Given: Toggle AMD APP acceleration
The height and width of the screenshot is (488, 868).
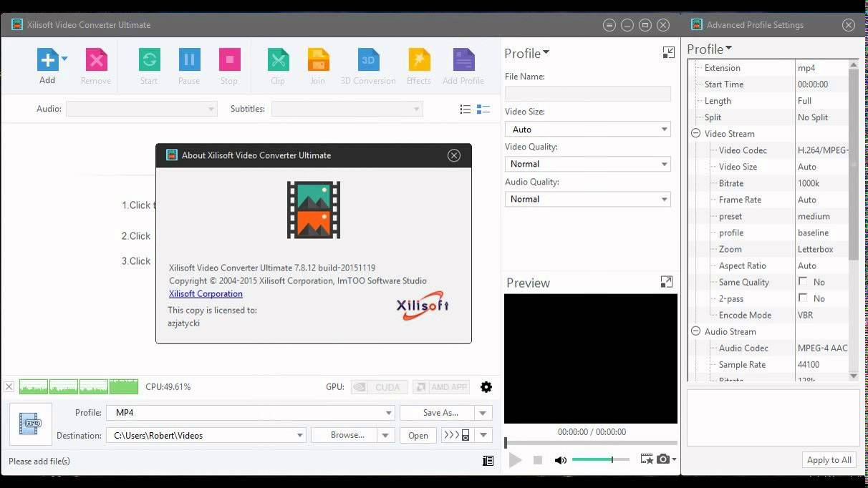Looking at the screenshot, I should pos(441,387).
